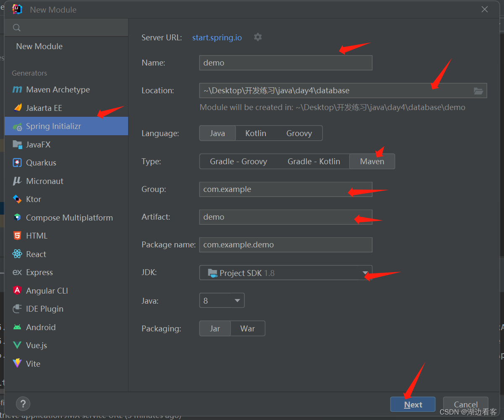This screenshot has width=504, height=420.
Task: Select Kotlin language option
Action: pyautogui.click(x=256, y=133)
